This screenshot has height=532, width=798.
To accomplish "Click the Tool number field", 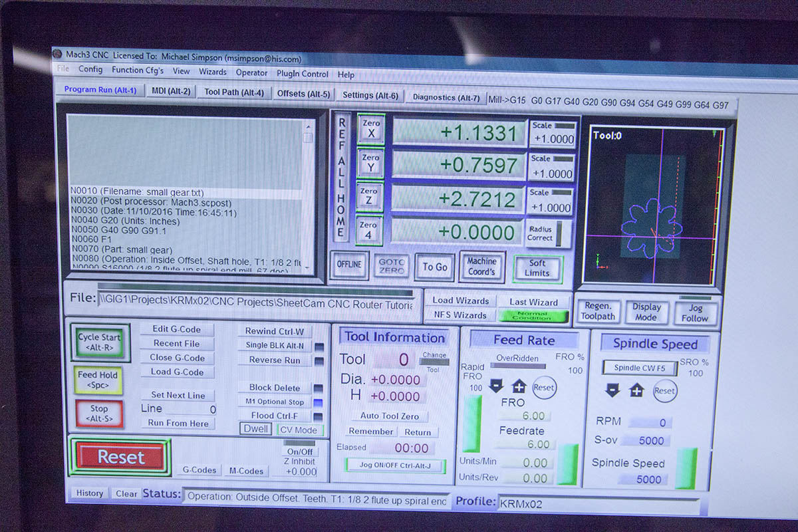I will pyautogui.click(x=394, y=360).
